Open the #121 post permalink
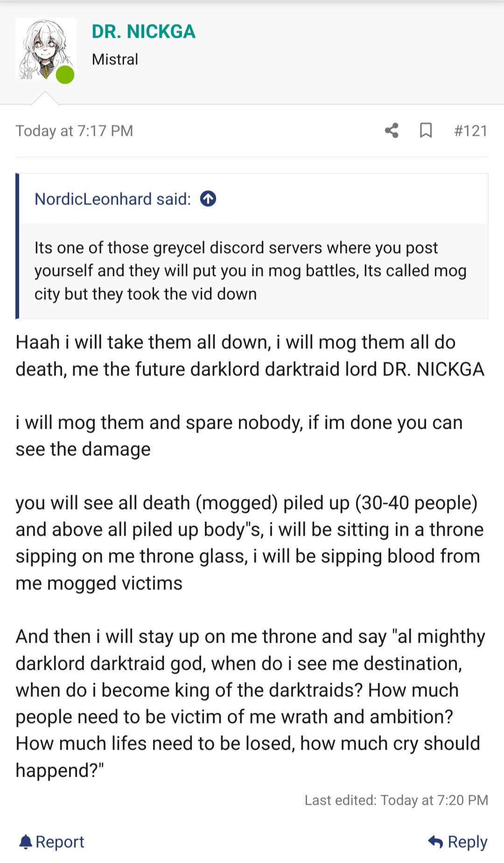This screenshot has width=504, height=863. (470, 131)
